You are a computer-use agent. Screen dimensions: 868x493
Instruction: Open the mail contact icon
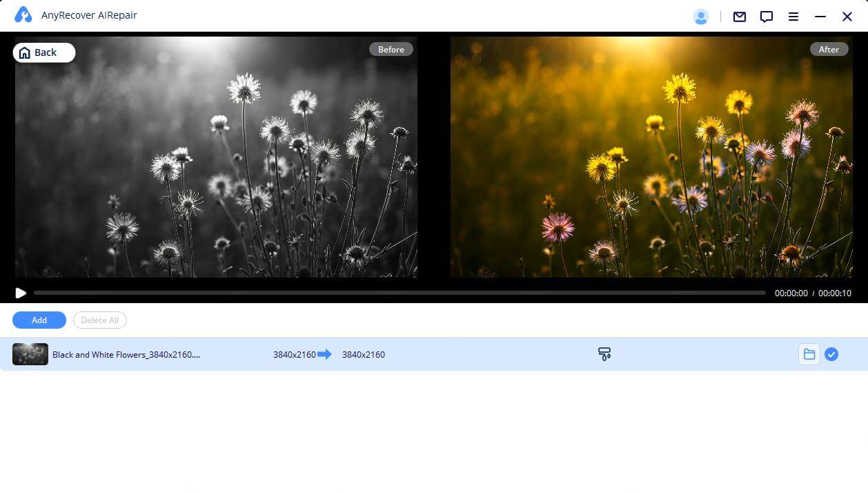(x=739, y=17)
